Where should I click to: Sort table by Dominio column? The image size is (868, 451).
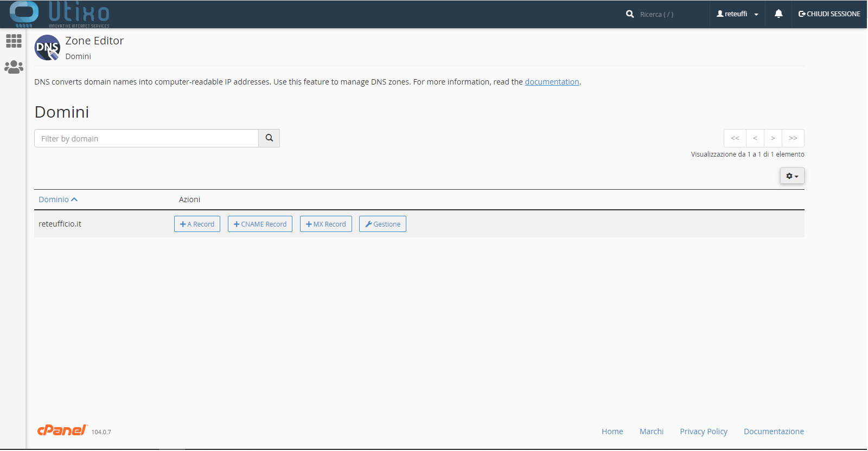58,199
